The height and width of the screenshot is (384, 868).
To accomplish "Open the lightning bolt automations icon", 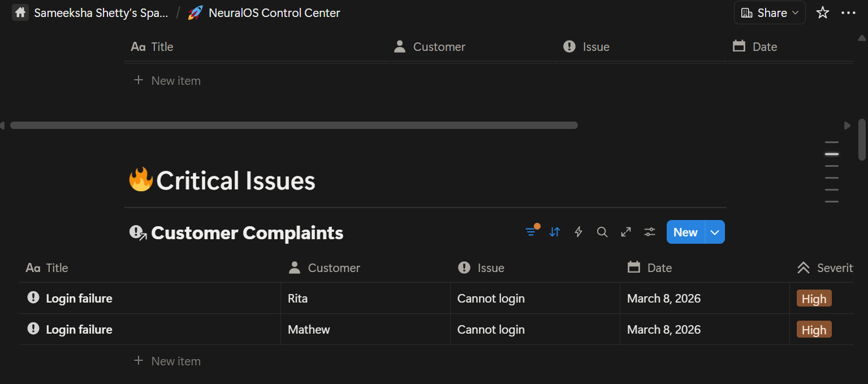I will coord(578,232).
